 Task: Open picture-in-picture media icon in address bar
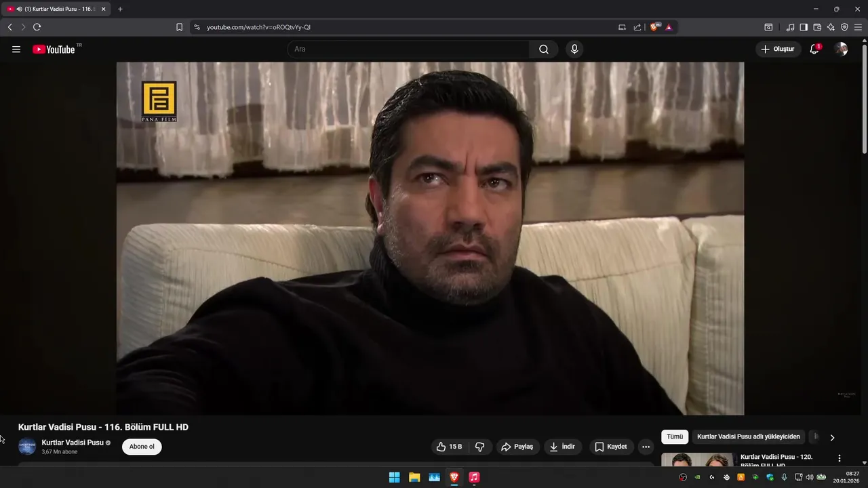point(622,27)
